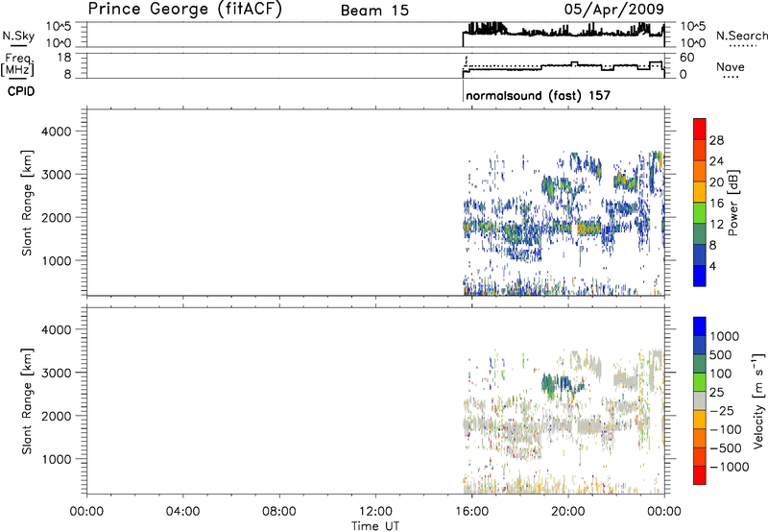Screen dimensions: 768x532
Task: Click the 'N.Search' legend label
Action: (x=741, y=36)
